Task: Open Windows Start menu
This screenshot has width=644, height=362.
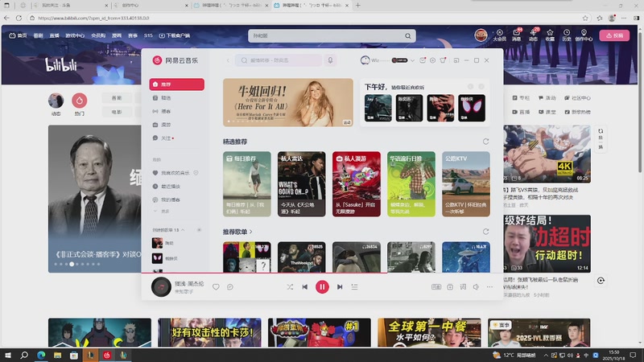Action: 7,355
